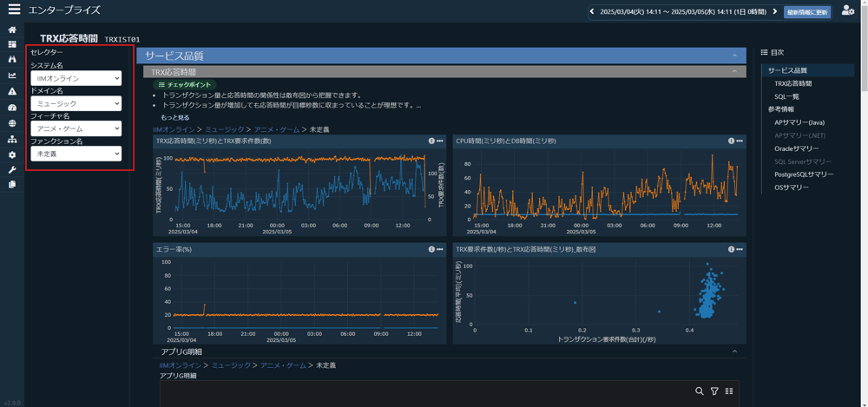This screenshot has width=868, height=407.
Task: Jump to Oracleサマリー in contents
Action: coord(797,149)
